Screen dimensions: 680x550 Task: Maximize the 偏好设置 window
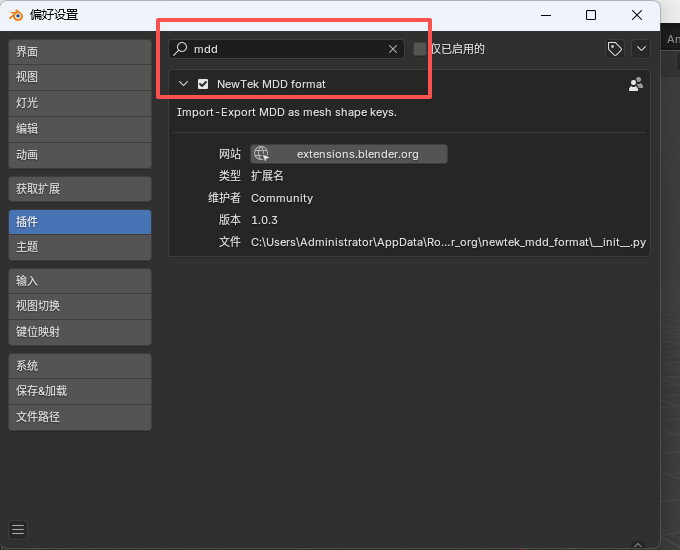[591, 15]
